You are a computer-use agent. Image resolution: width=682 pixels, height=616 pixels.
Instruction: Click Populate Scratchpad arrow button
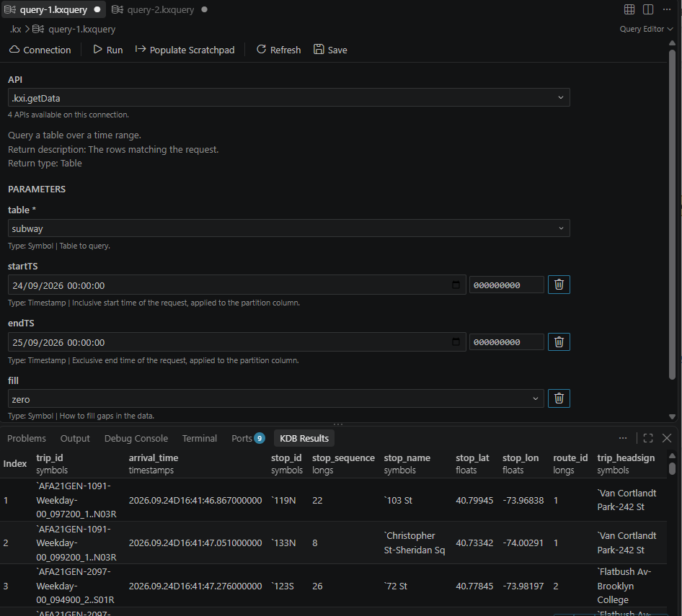click(185, 50)
